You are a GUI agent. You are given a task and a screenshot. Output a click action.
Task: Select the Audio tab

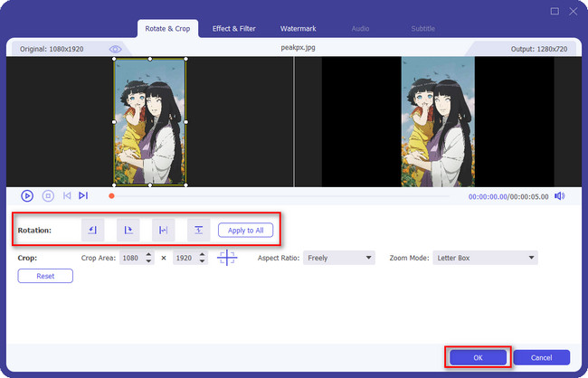(360, 29)
